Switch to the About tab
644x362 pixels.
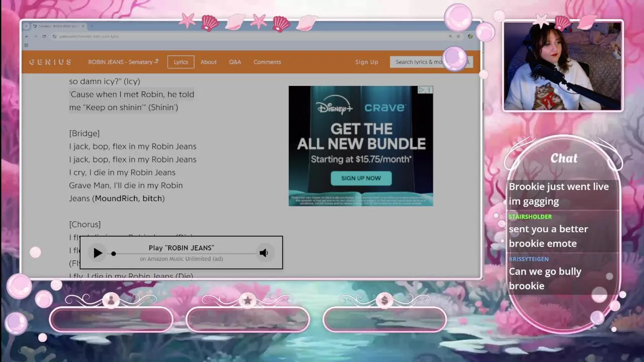click(x=208, y=62)
